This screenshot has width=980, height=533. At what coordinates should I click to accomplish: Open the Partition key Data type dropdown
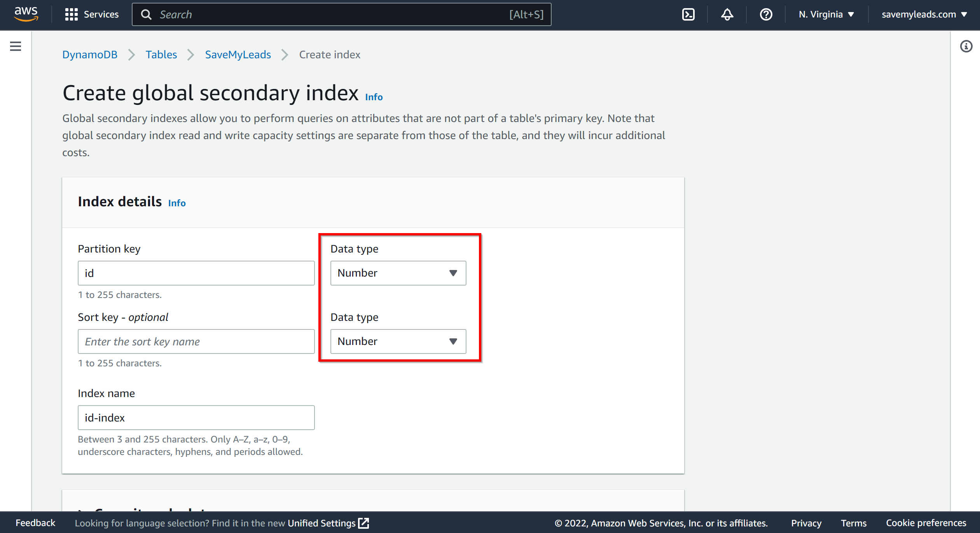click(398, 273)
